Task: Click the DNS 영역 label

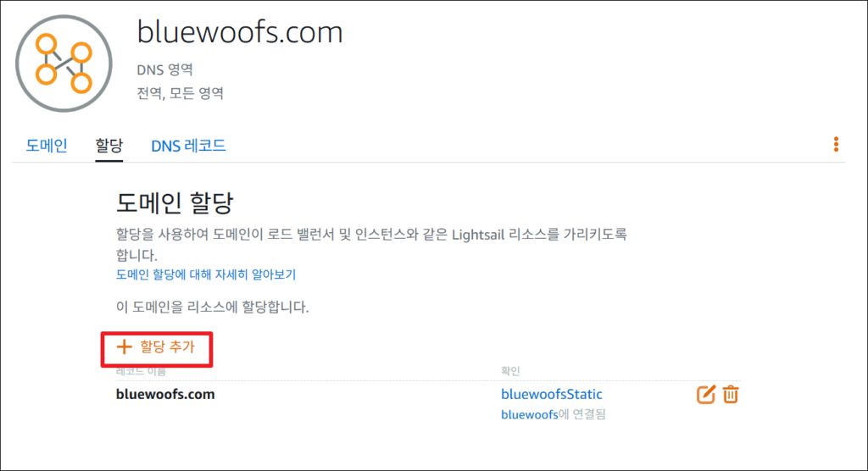Action: click(x=165, y=69)
